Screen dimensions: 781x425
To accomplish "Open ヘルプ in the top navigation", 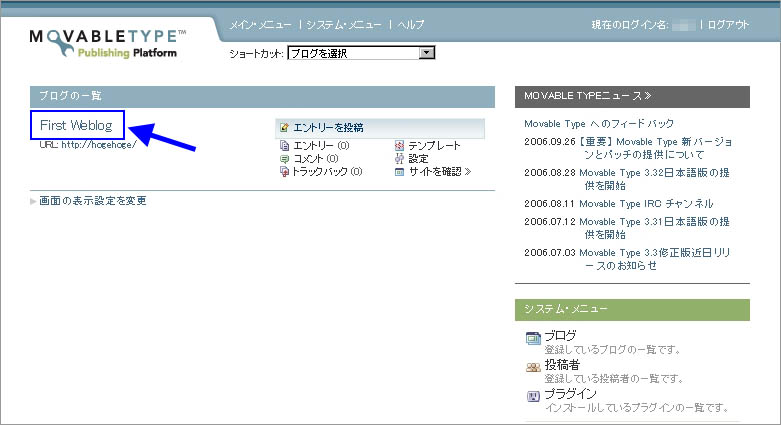I will click(x=411, y=24).
